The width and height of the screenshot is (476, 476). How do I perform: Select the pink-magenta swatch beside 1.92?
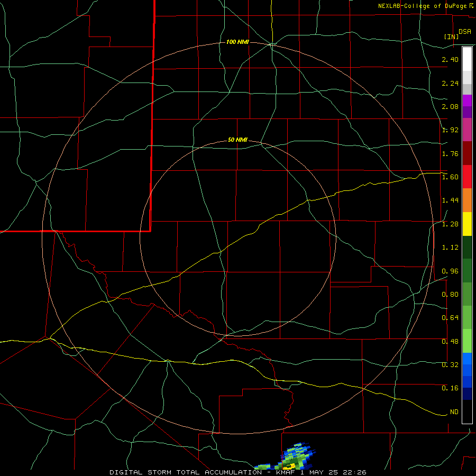(467, 130)
